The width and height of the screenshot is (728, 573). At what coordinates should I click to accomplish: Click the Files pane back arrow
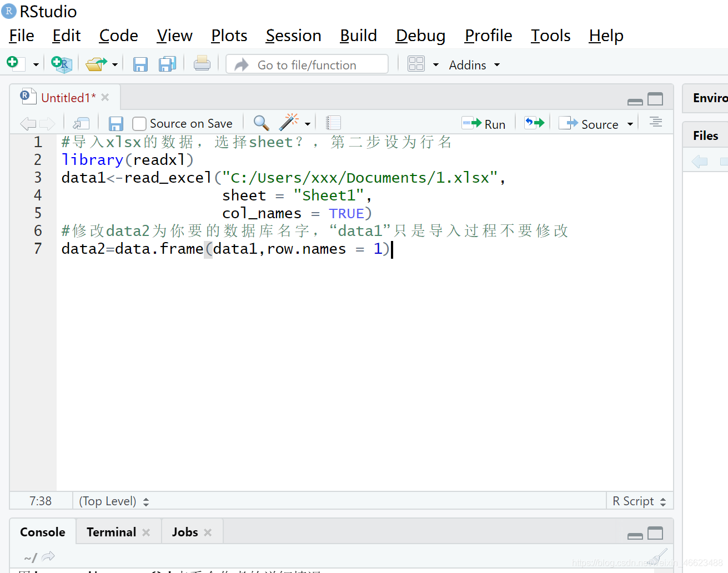click(x=700, y=162)
